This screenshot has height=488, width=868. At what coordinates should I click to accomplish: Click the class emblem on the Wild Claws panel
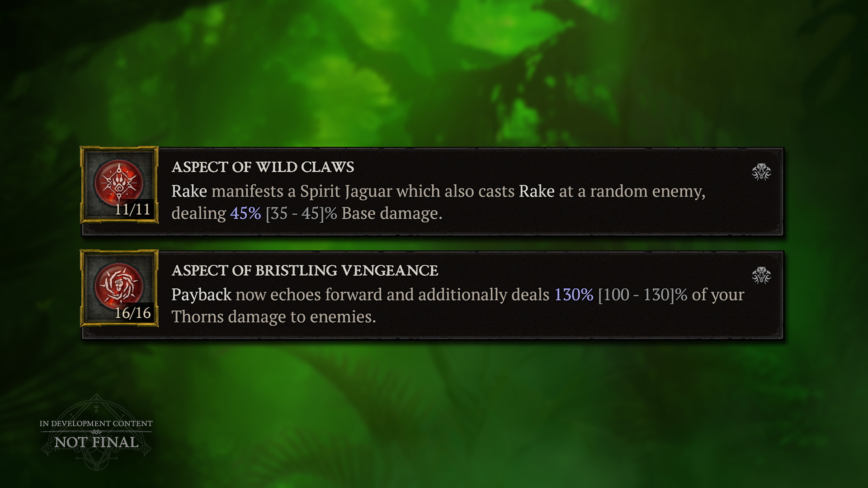point(761,172)
